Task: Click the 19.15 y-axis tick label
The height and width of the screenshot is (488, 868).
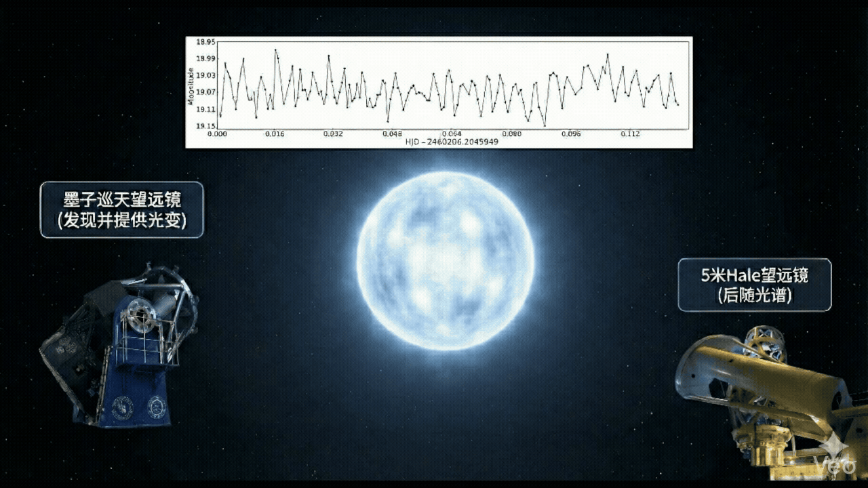Action: click(205, 126)
